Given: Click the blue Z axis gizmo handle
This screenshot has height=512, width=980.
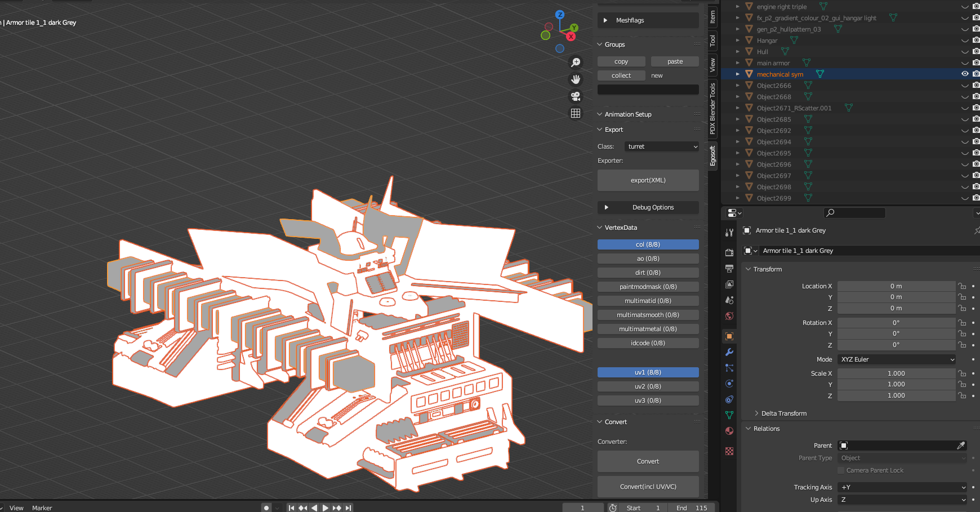Looking at the screenshot, I should [559, 15].
